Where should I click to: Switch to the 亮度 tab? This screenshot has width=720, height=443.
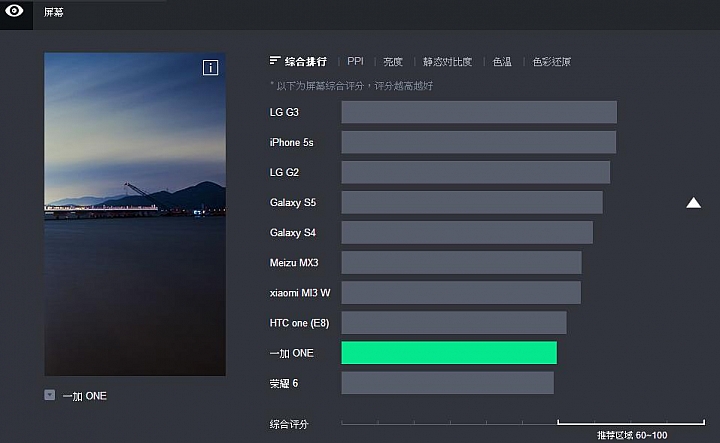click(393, 62)
